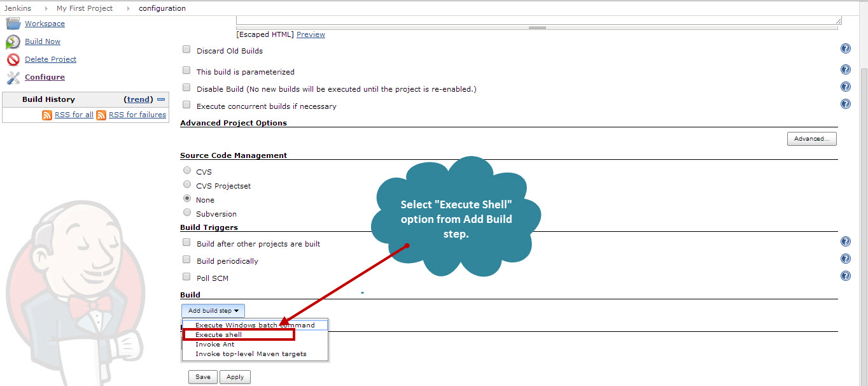Click the Save button
Screen dimensions: 868x386
tap(203, 377)
